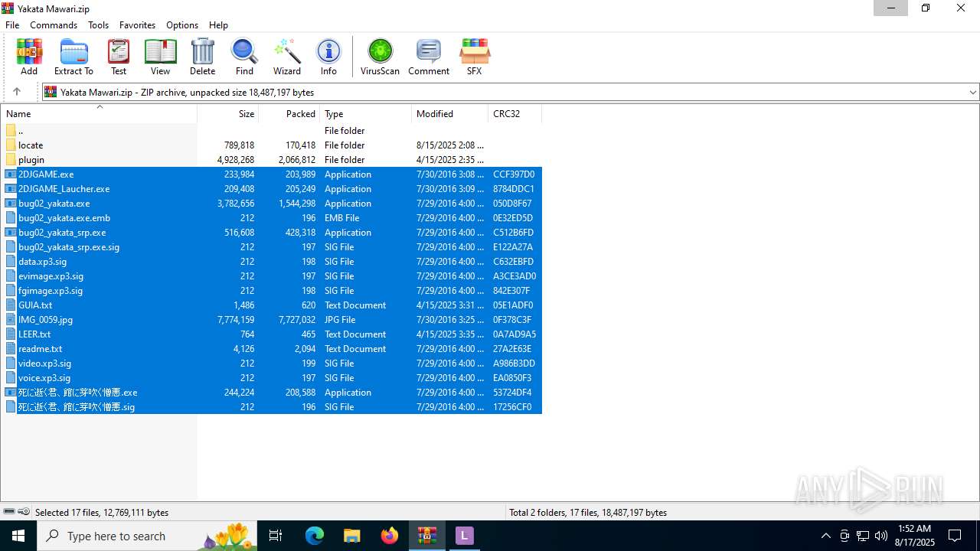This screenshot has height=551, width=980.
Task: Select bug02_yakata_srp.exe.sig file
Action: [272, 247]
